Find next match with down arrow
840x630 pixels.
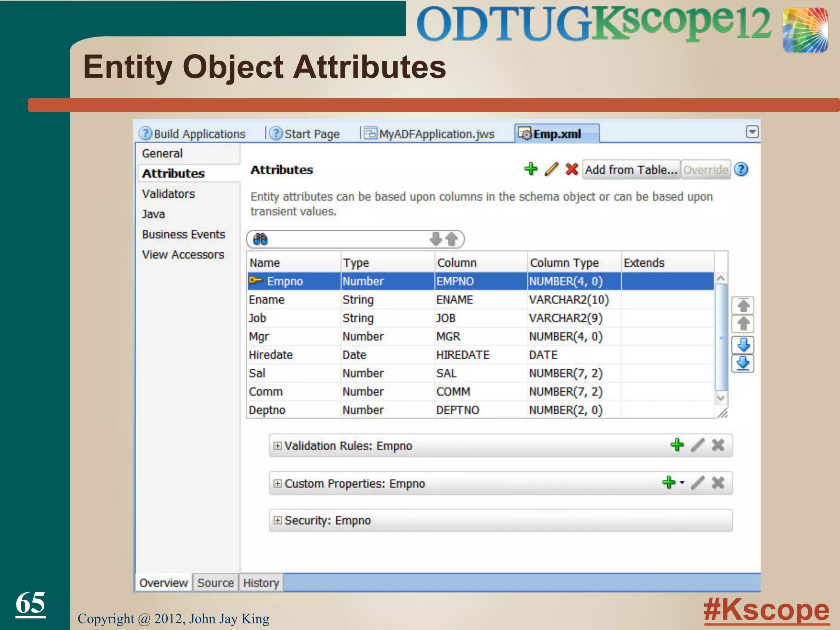(435, 239)
